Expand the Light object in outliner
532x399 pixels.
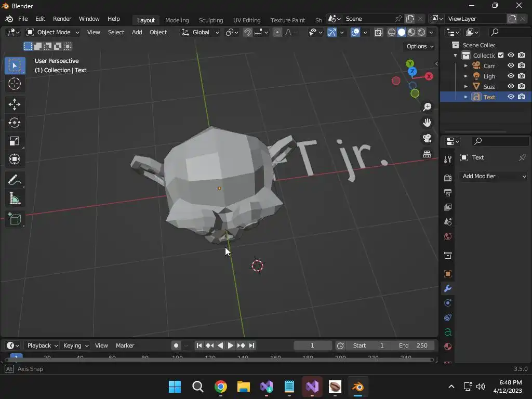(466, 76)
